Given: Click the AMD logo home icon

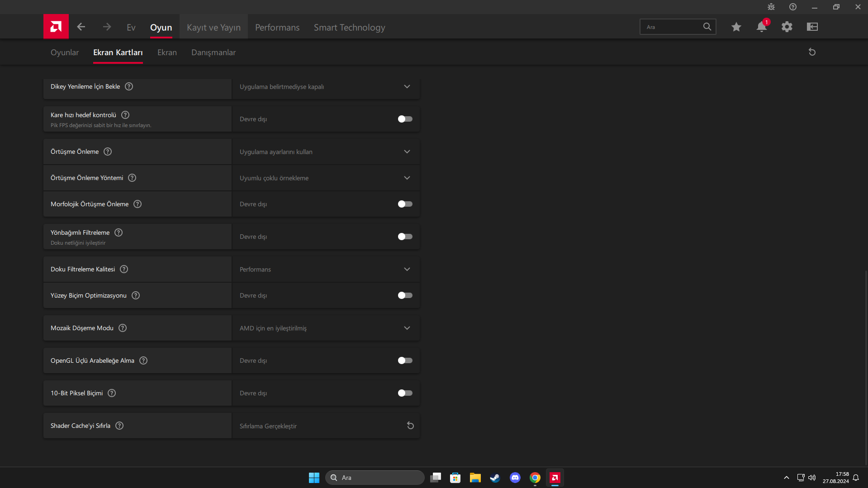Looking at the screenshot, I should (56, 27).
